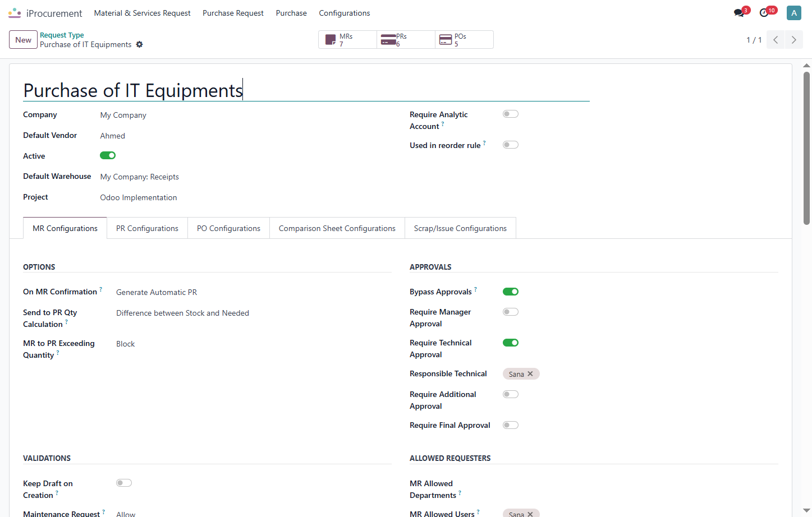The image size is (812, 517).
Task: Enable Require Manager Approval
Action: pos(511,312)
